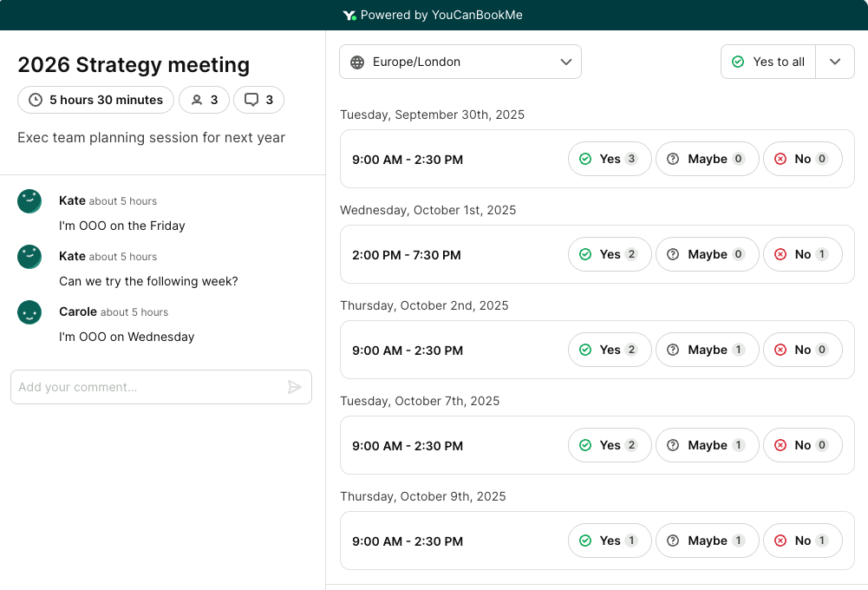868x590 pixels.
Task: Vote No for Wednesday October 1st slot
Action: coord(802,254)
